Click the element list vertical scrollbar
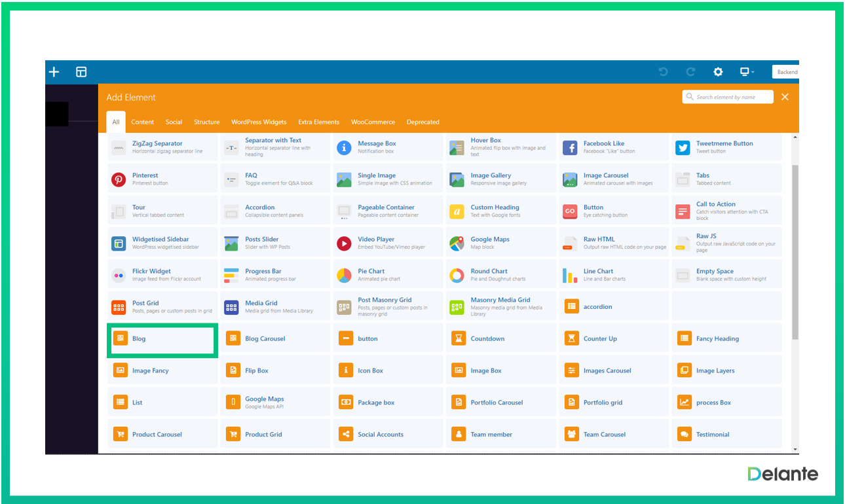The image size is (845, 504). click(x=795, y=251)
